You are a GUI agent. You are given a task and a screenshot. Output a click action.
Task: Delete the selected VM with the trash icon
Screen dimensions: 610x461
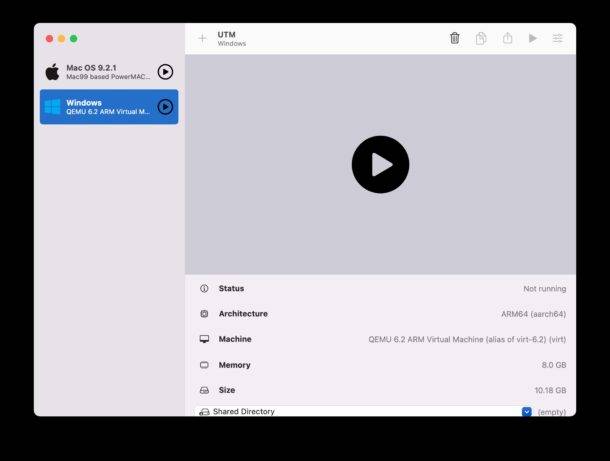(x=454, y=38)
